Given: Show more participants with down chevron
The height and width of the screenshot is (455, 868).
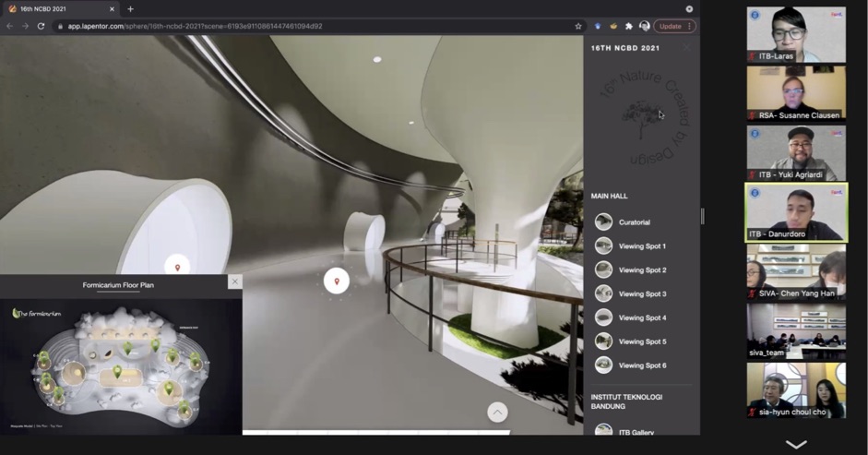Looking at the screenshot, I should 795,444.
